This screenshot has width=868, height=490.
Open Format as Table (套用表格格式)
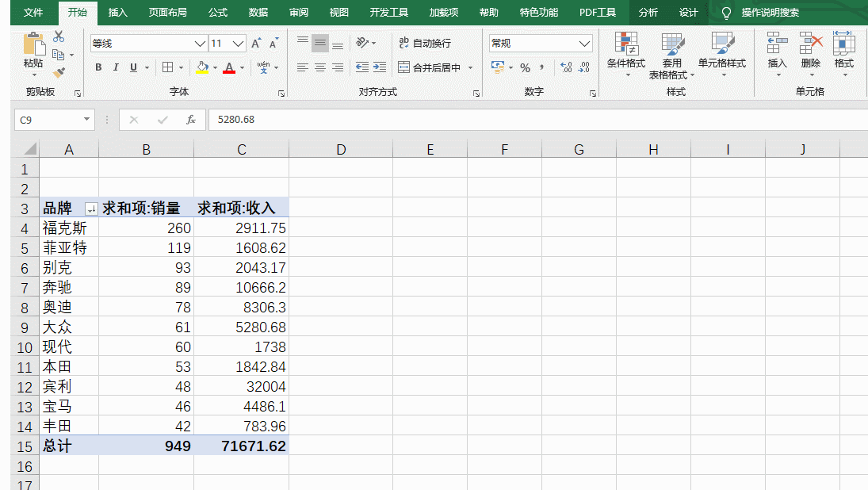671,55
